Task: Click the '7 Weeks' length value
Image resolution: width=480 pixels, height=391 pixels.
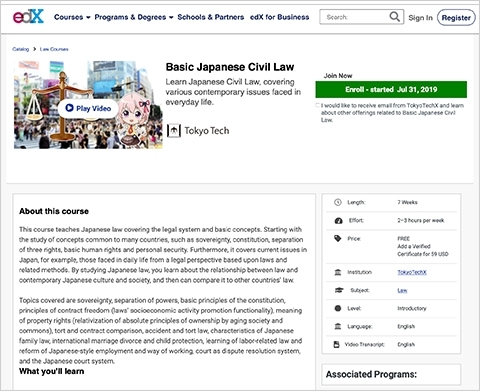Action: point(407,202)
